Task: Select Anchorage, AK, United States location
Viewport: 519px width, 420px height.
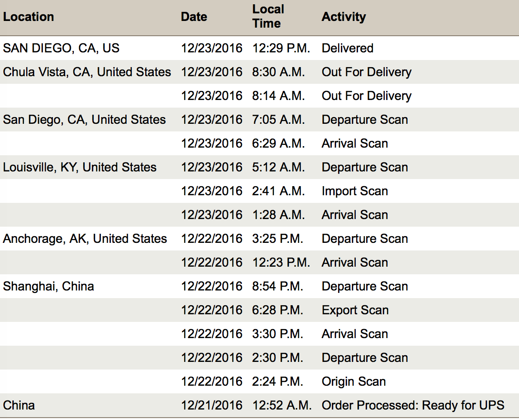Action: coord(85,239)
